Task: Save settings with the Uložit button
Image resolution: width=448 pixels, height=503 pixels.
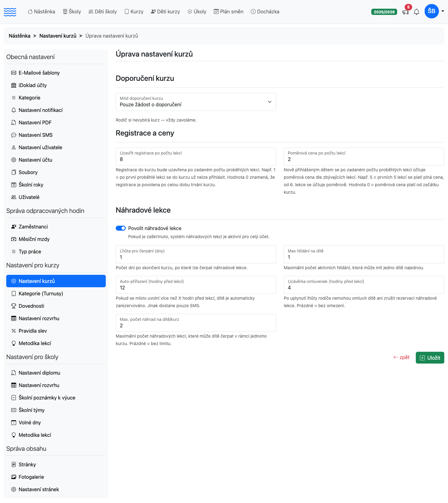Action: click(x=430, y=358)
